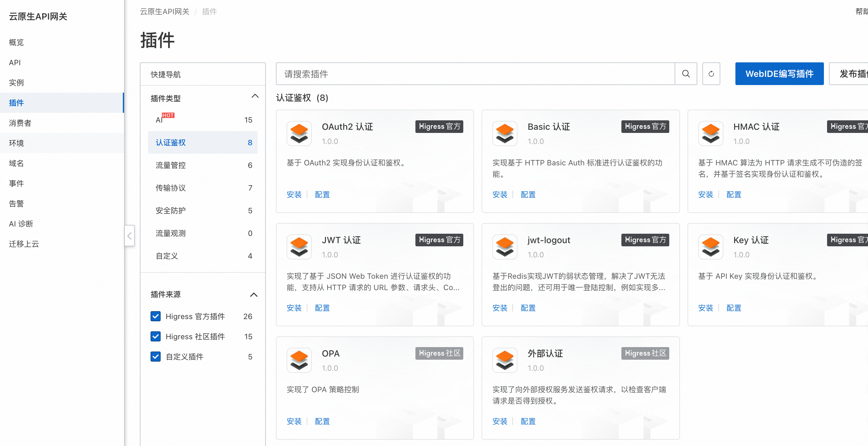This screenshot has width=868, height=446.
Task: Uncheck Higress 社区插件 source checkbox
Action: (155, 336)
